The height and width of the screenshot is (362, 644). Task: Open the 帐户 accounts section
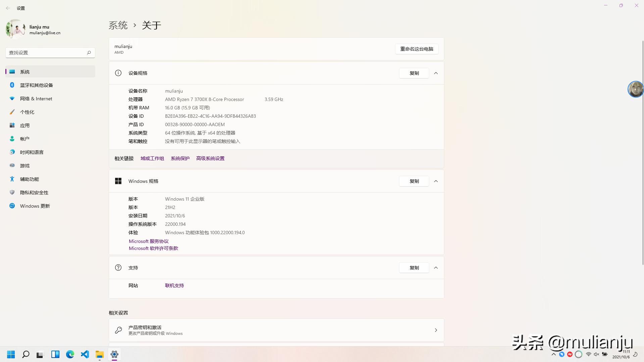[25, 139]
